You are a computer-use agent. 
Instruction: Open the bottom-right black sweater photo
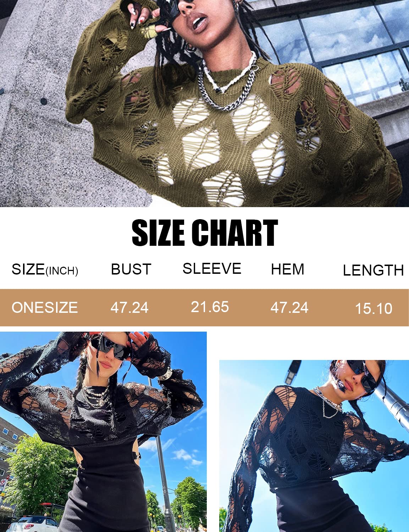tap(314, 446)
